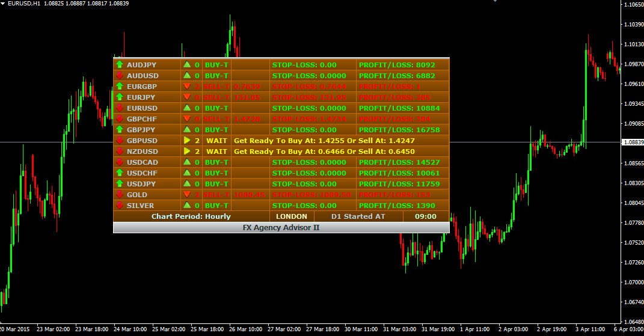
Task: Click the green trend arrow beside USDCHF
Action: click(120, 173)
